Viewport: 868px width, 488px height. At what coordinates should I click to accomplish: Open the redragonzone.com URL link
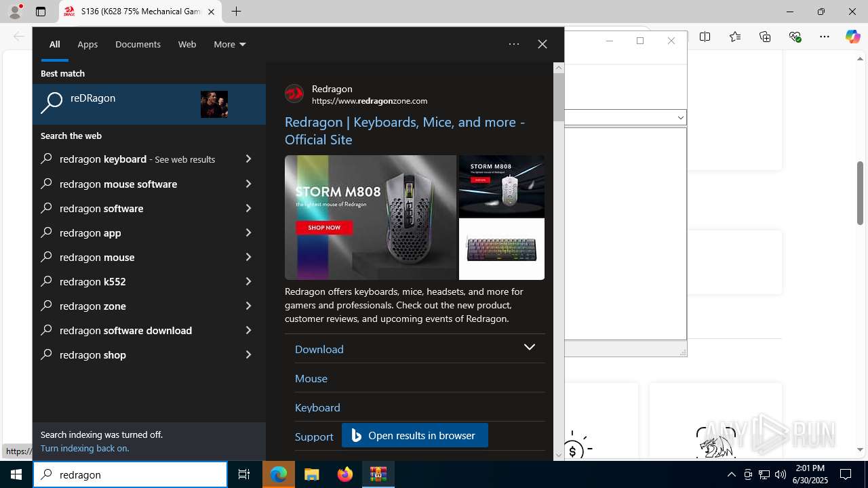click(370, 101)
